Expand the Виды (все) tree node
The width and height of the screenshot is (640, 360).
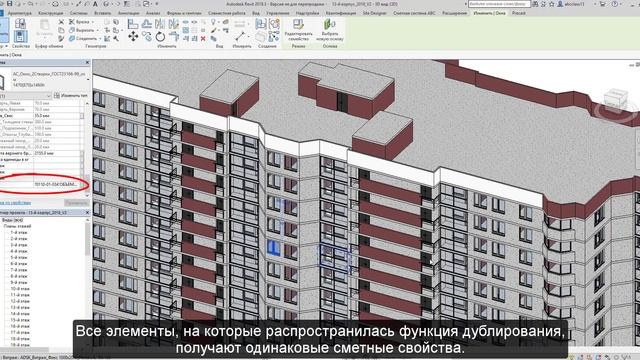(12, 220)
